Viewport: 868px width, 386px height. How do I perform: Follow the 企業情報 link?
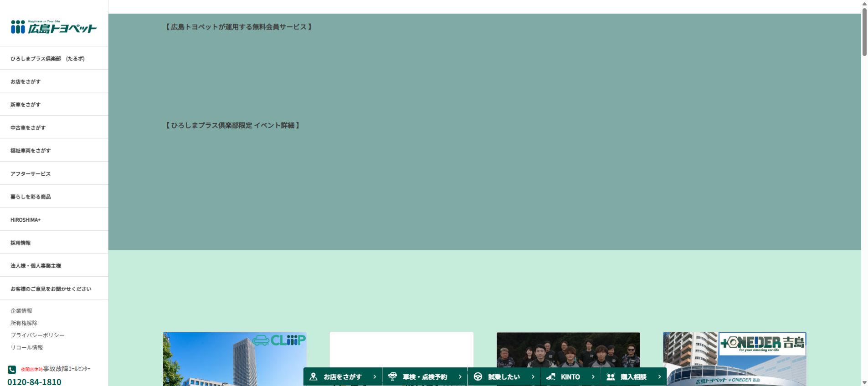pos(21,311)
